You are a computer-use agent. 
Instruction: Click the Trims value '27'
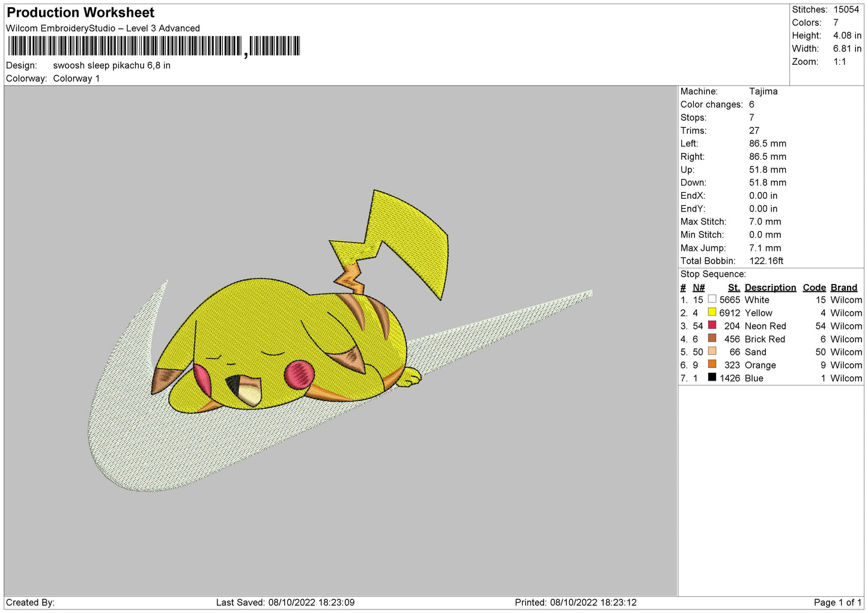coord(754,131)
